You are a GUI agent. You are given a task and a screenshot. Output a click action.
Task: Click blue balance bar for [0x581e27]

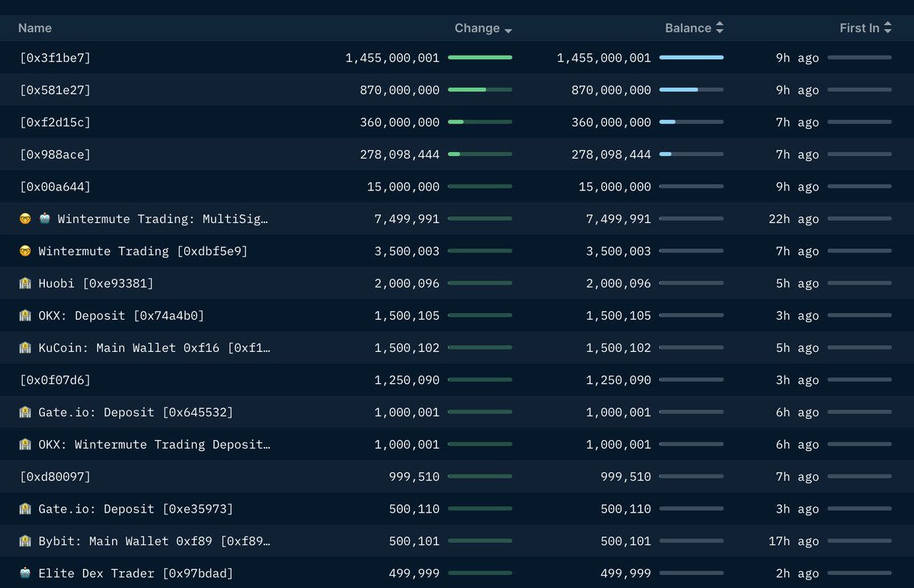tap(692, 89)
